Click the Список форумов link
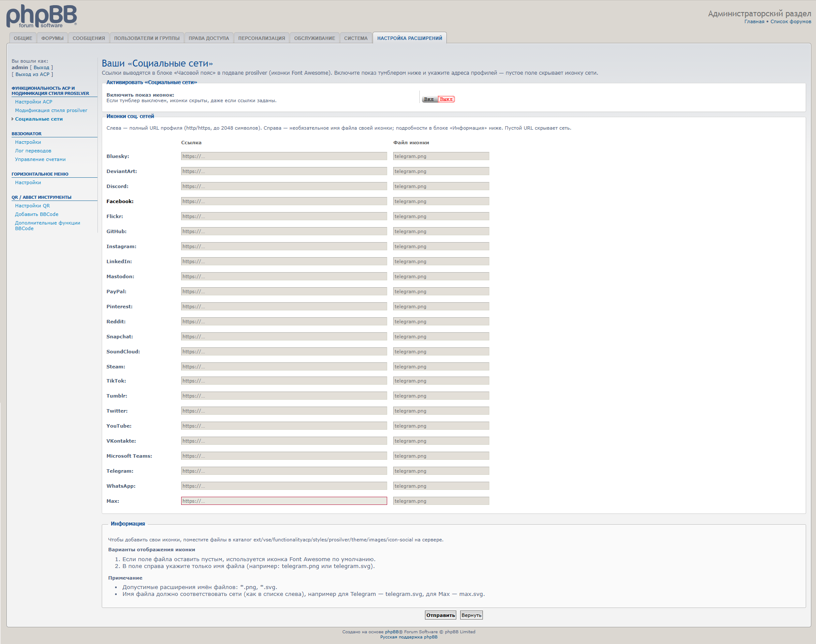816x644 pixels. tap(791, 21)
